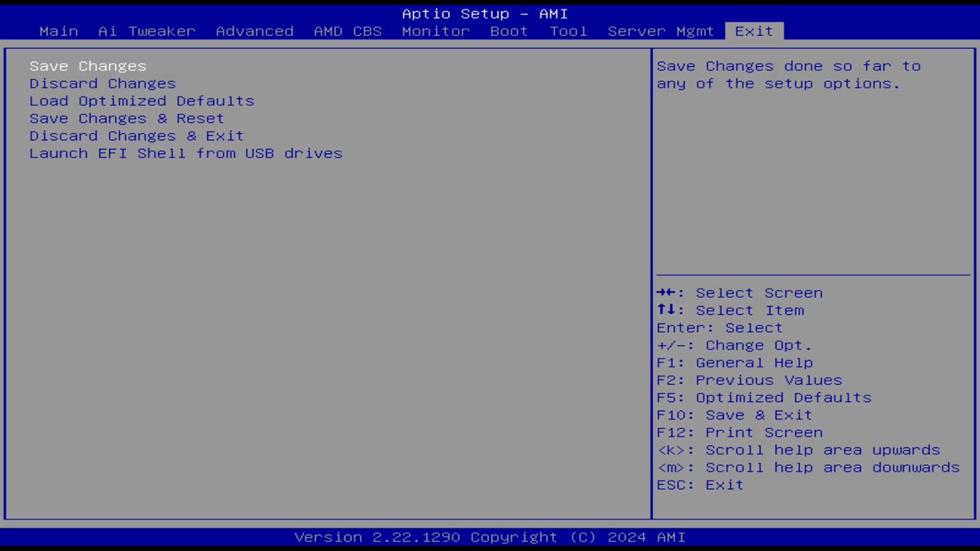Viewport: 980px width, 551px height.
Task: Open the Server Mgmt tab
Action: pyautogui.click(x=661, y=31)
